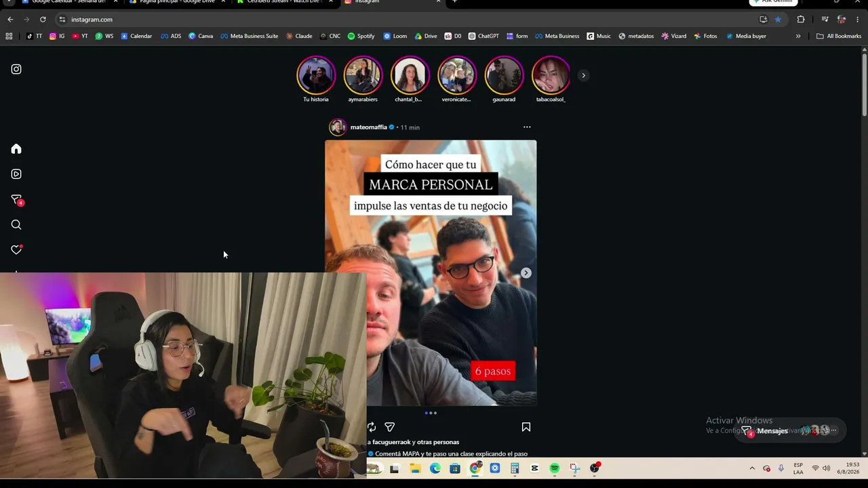Open notifications heart icon in sidebar
Viewport: 868px width, 488px height.
16,250
